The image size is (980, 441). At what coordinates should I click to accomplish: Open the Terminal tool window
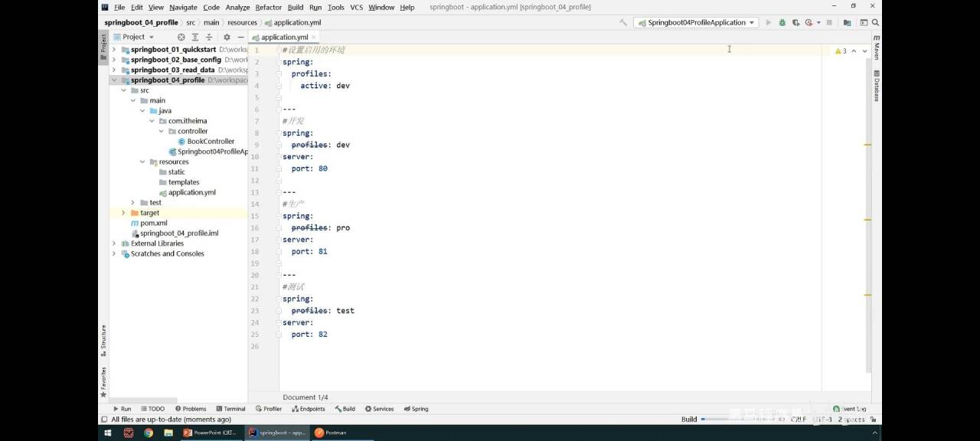[230, 409]
